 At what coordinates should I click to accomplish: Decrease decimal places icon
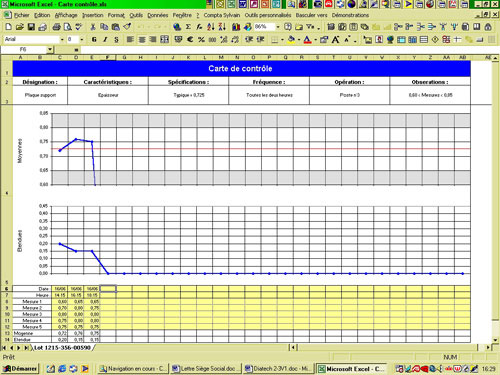(235, 40)
